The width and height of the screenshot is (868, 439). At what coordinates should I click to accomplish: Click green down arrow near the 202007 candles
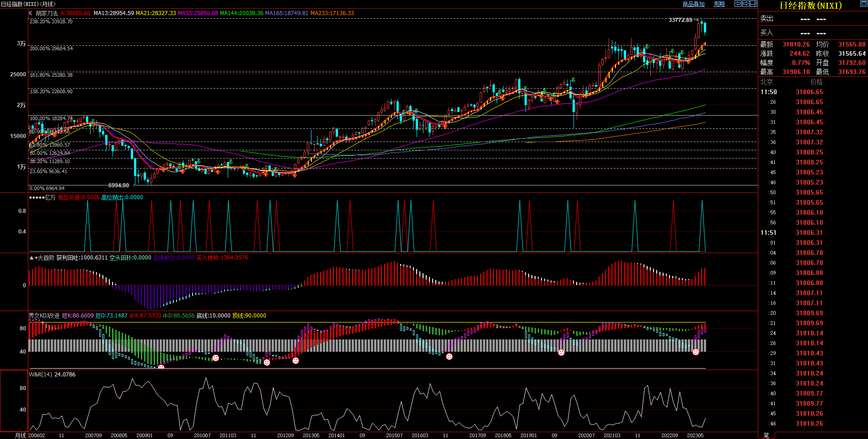tap(573, 80)
